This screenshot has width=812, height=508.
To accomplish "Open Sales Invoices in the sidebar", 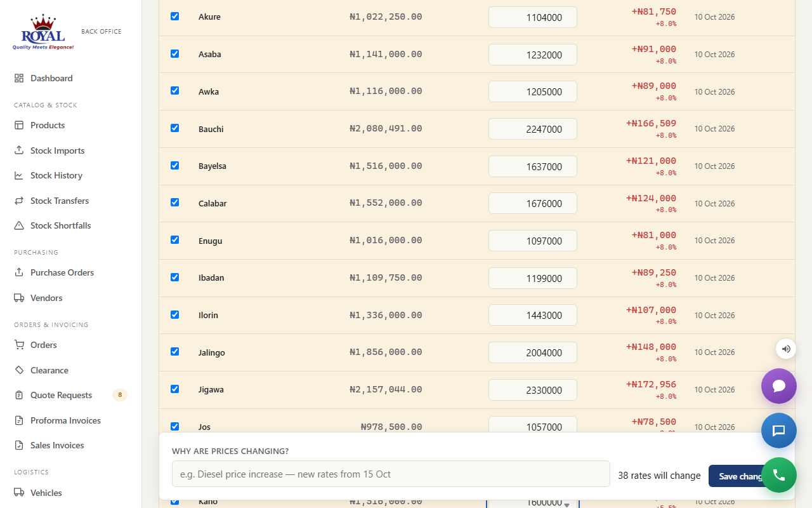I will click(x=70, y=445).
